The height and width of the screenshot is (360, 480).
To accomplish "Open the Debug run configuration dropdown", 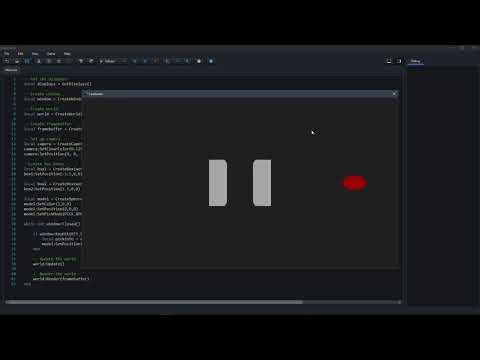I will click(x=113, y=61).
